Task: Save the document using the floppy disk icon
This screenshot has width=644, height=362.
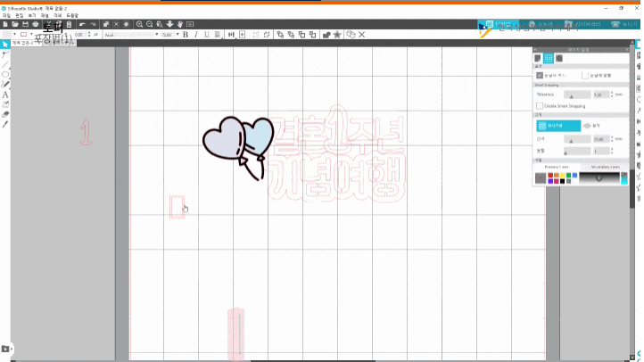Action: click(x=25, y=24)
